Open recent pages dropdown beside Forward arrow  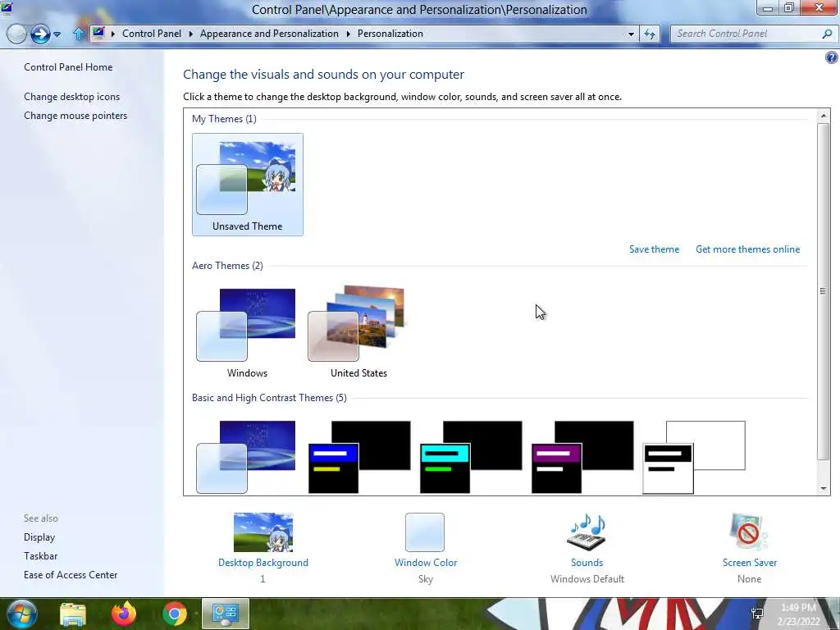(x=57, y=34)
